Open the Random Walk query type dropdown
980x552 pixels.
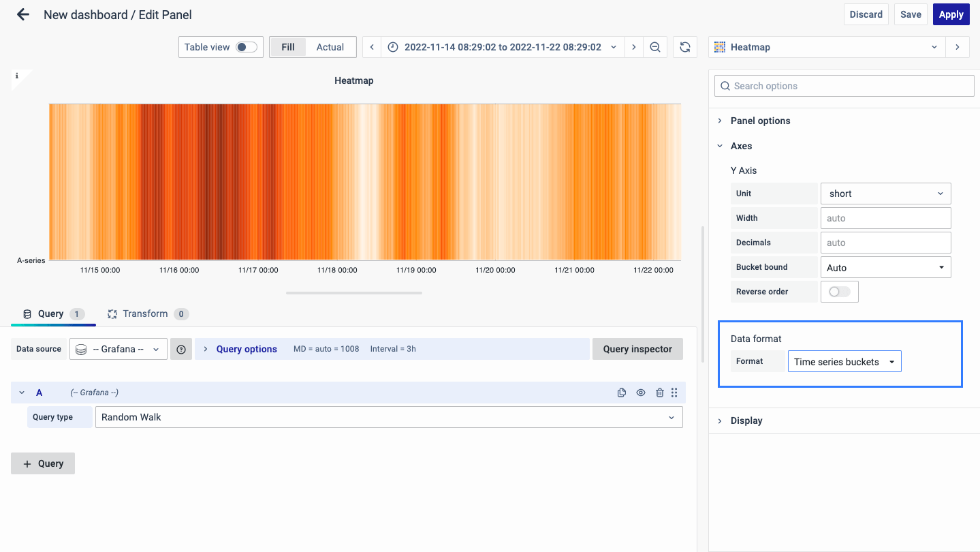(x=389, y=416)
